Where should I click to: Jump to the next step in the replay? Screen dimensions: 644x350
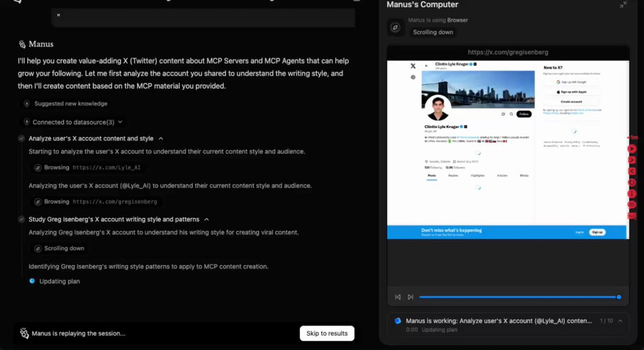click(x=410, y=297)
